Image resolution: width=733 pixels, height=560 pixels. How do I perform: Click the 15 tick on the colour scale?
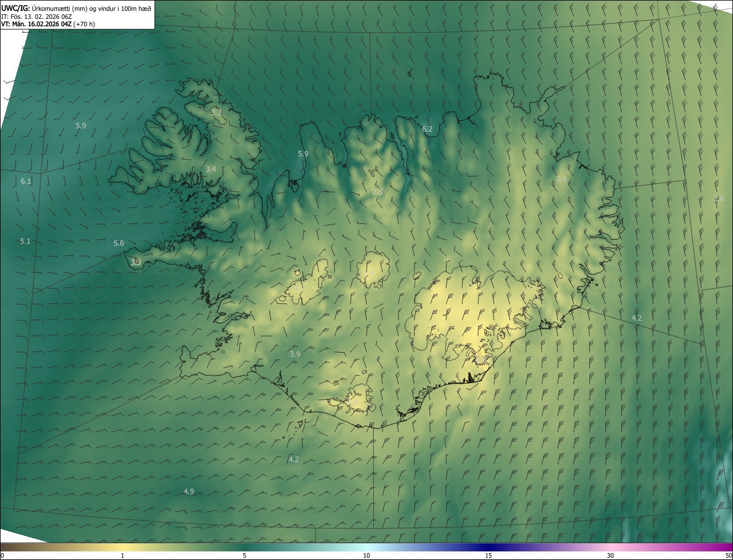(488, 555)
